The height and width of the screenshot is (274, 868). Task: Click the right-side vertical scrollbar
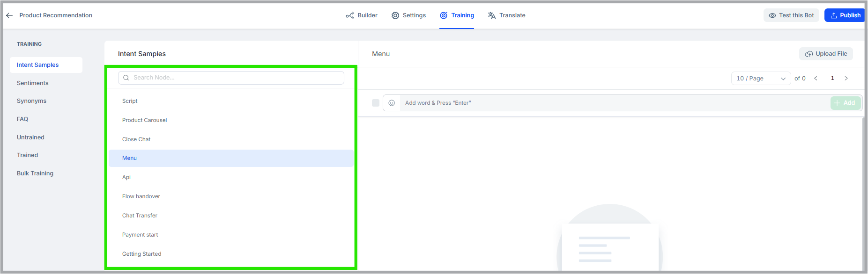(863, 194)
